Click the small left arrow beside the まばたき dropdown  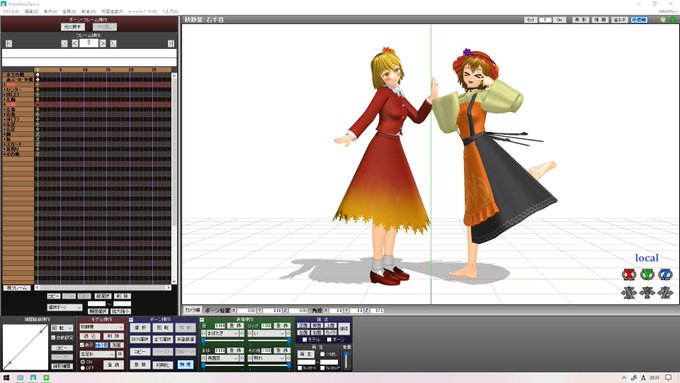tap(204, 334)
